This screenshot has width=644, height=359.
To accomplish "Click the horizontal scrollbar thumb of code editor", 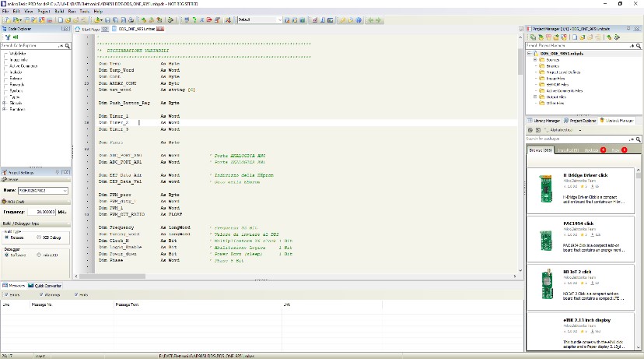I will (112, 276).
